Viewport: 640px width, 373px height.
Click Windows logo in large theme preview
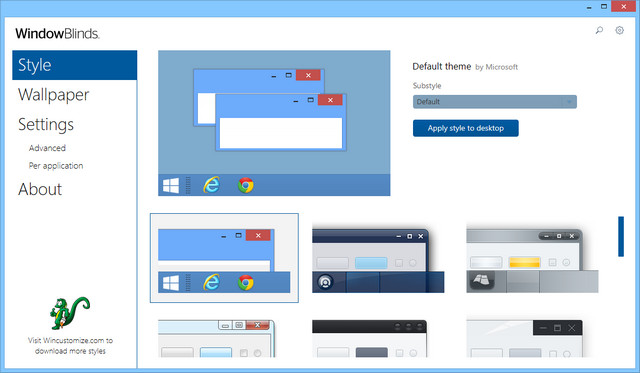pos(171,186)
